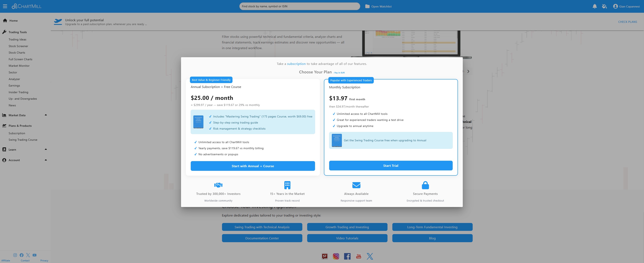Focus the Find stock search field
The height and width of the screenshot is (263, 644).
coord(299,6)
